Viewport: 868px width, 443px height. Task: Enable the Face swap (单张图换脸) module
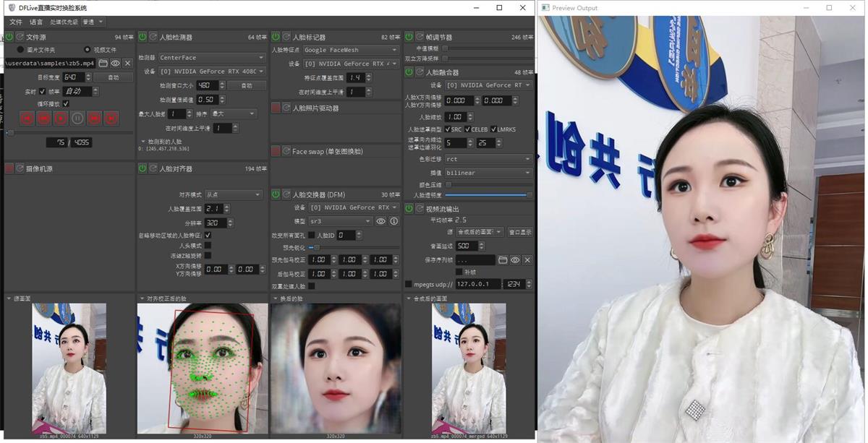click(276, 151)
